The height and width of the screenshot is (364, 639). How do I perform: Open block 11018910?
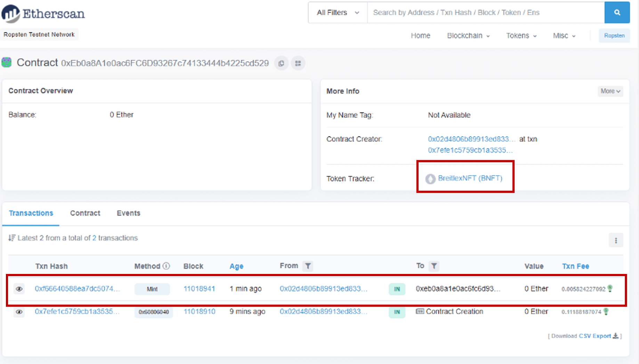click(x=199, y=312)
